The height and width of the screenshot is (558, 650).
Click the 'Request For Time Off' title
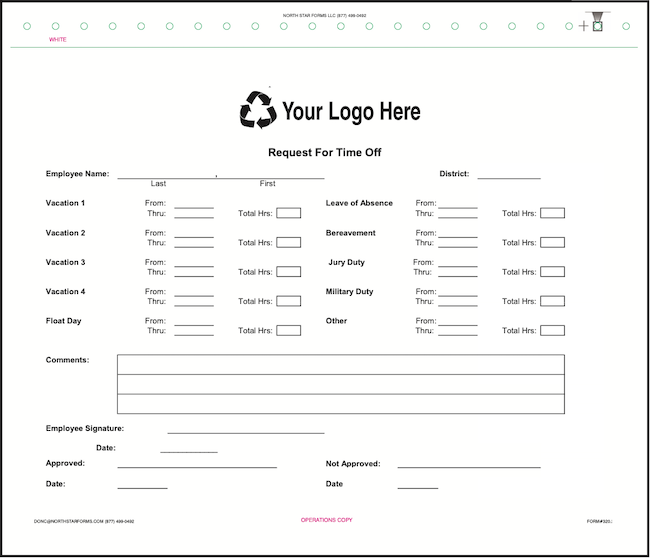325,153
